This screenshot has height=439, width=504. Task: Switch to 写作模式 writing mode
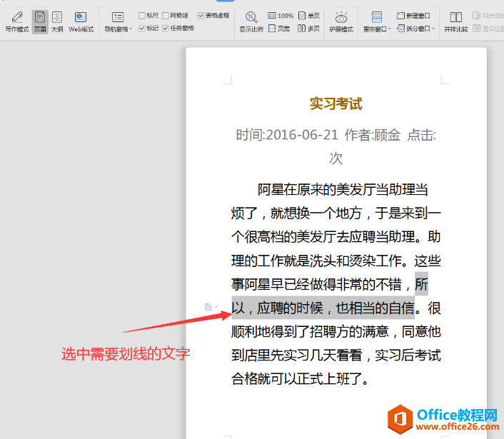[x=17, y=21]
